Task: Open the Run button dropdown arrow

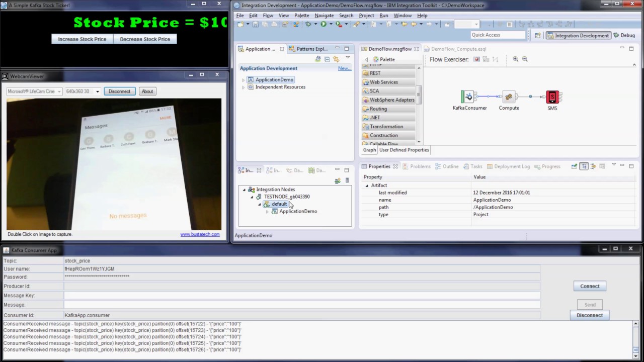Action: [x=330, y=24]
